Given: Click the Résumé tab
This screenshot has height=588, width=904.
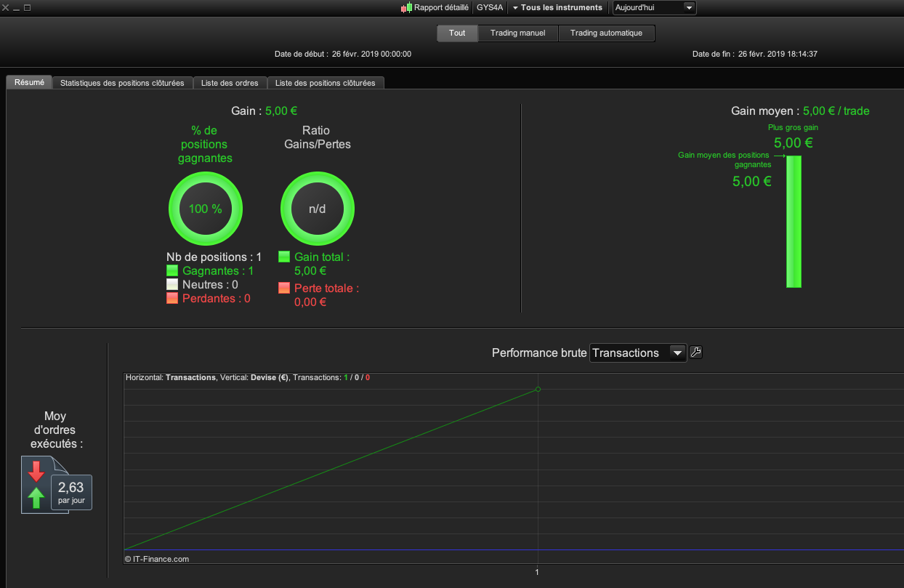Looking at the screenshot, I should [x=29, y=82].
